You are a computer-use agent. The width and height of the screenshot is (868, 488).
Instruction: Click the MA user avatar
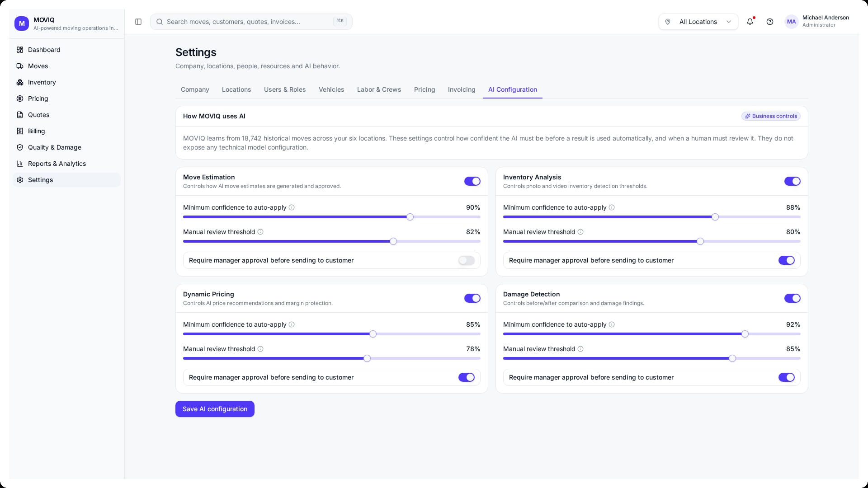point(791,22)
